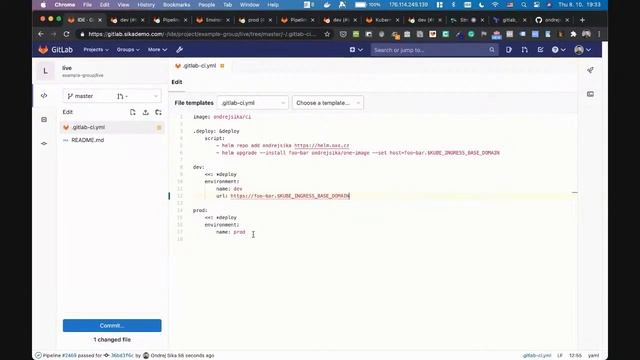Screen dimensions: 640x360
Task: Open the Apple menu
Action: [x=44, y=5]
